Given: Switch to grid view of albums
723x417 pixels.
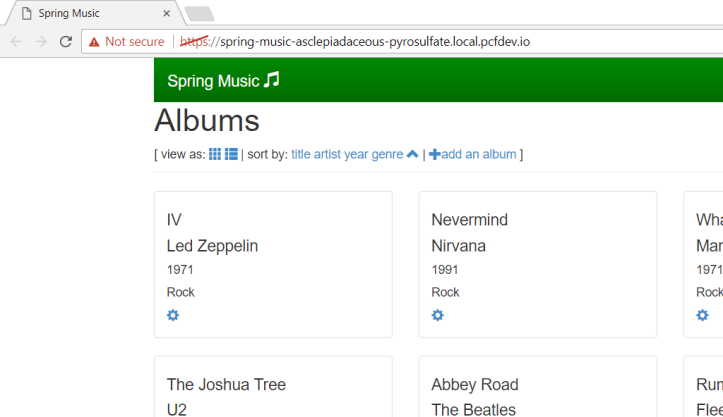Looking at the screenshot, I should pyautogui.click(x=215, y=154).
